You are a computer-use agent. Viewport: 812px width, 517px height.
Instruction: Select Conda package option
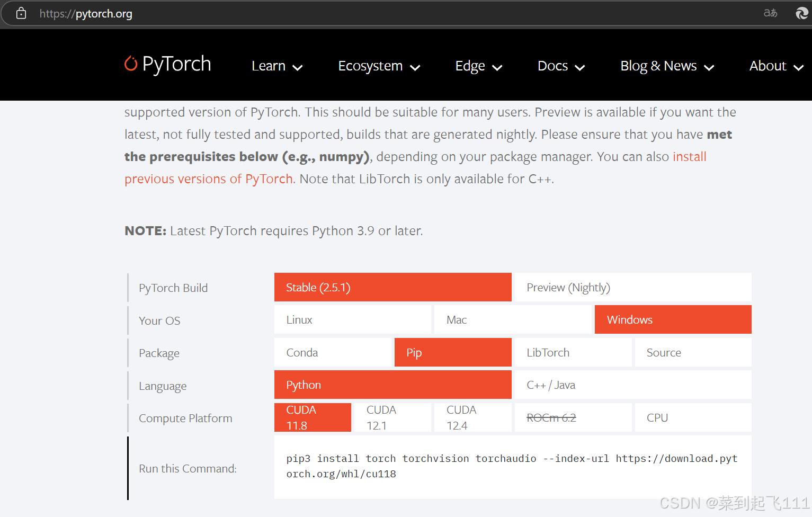pyautogui.click(x=333, y=352)
